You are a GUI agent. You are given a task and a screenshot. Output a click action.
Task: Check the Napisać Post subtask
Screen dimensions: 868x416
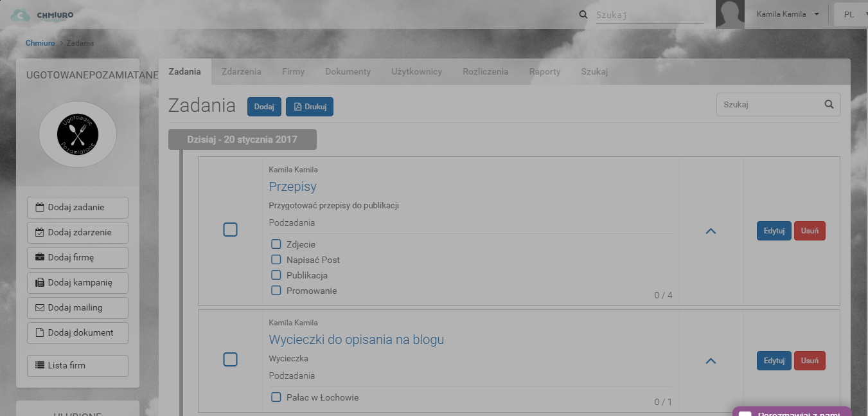pyautogui.click(x=276, y=260)
